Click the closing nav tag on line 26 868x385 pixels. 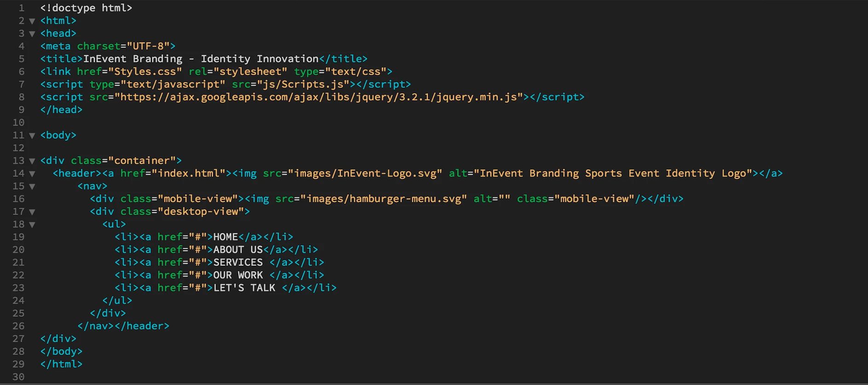(95, 326)
